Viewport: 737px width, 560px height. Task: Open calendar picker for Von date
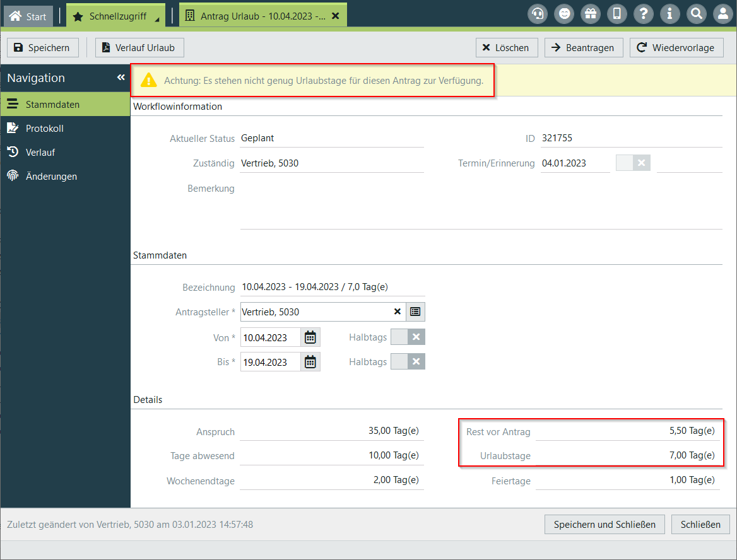(310, 337)
